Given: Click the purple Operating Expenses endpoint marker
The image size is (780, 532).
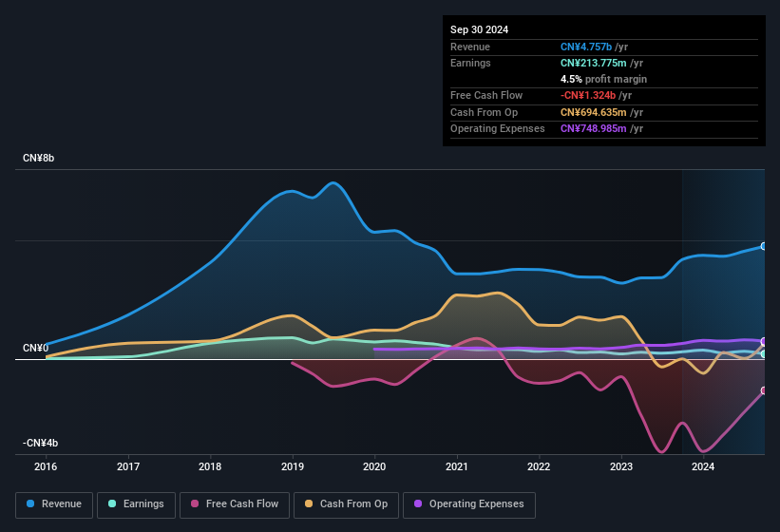Looking at the screenshot, I should (764, 342).
